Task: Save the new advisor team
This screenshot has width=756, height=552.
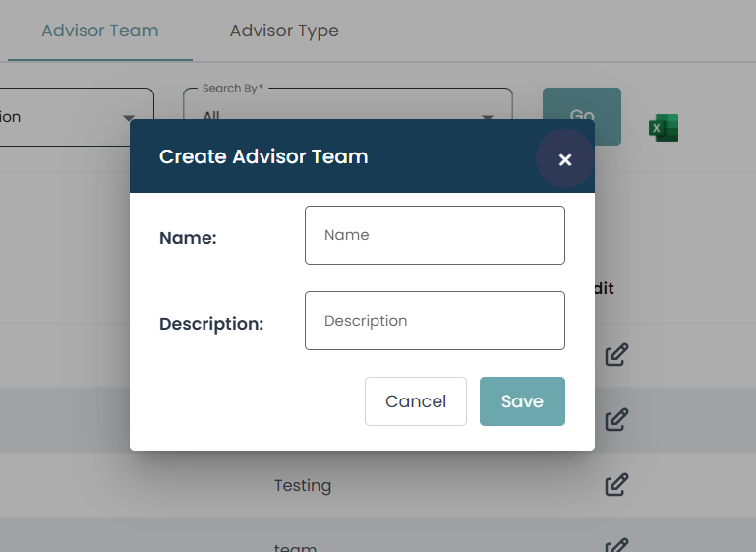Action: pos(522,401)
